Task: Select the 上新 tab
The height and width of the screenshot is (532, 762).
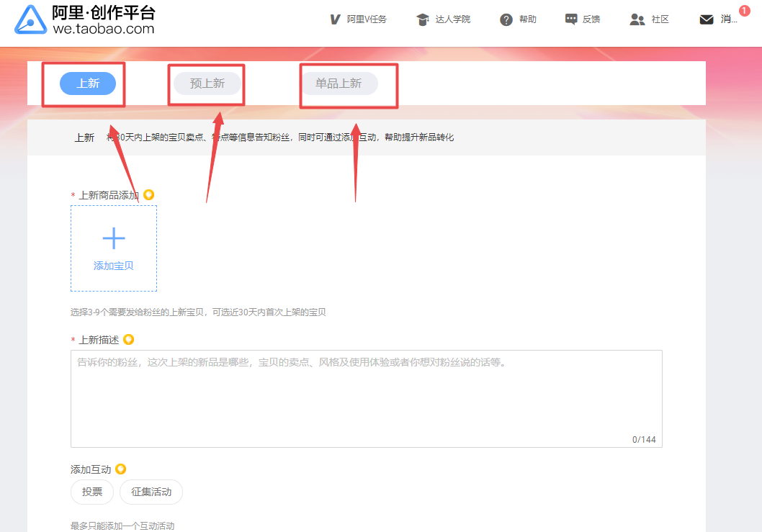Action: click(x=88, y=84)
